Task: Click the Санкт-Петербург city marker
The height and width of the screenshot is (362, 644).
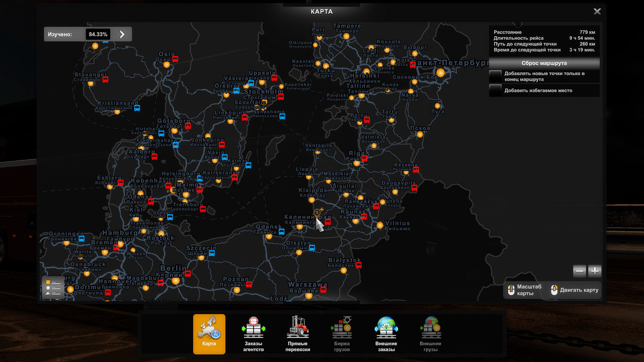Action: click(440, 73)
